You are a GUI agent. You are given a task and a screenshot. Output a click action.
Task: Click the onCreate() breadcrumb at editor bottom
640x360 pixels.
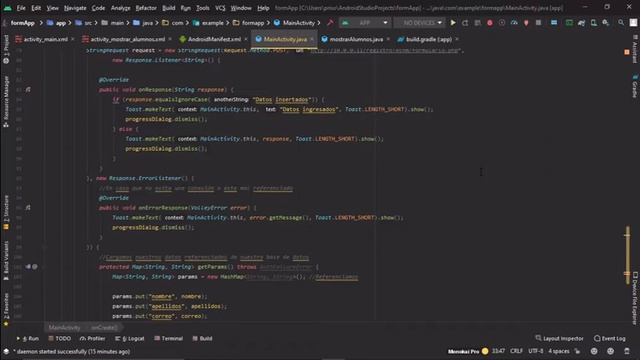pos(104,327)
